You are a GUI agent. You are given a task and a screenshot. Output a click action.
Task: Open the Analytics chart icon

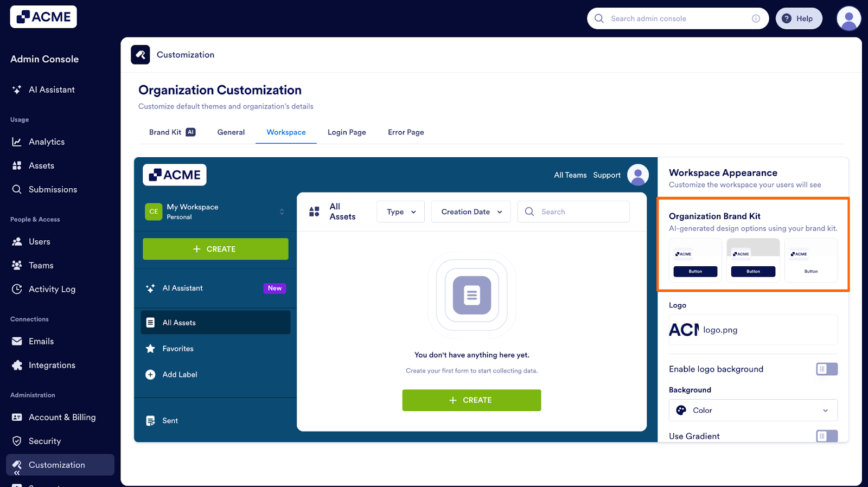tap(17, 142)
